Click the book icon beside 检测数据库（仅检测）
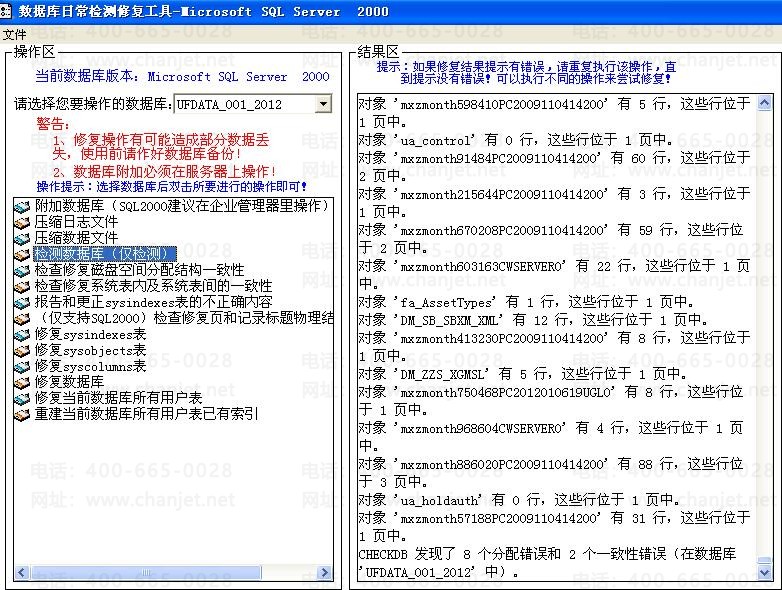The image size is (782, 590). click(22, 254)
